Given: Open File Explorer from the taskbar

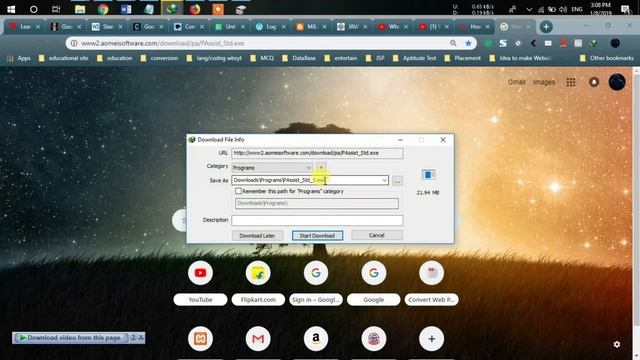Looking at the screenshot, I should [x=80, y=9].
